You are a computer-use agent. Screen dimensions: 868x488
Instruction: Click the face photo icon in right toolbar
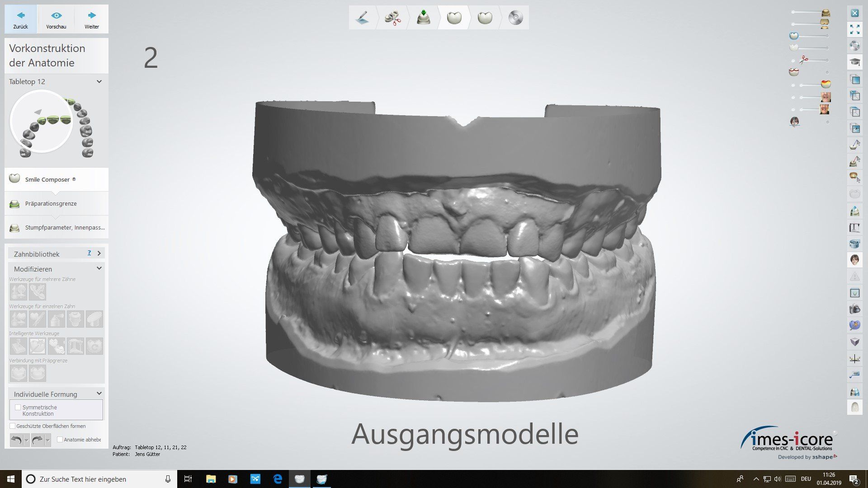[854, 260]
